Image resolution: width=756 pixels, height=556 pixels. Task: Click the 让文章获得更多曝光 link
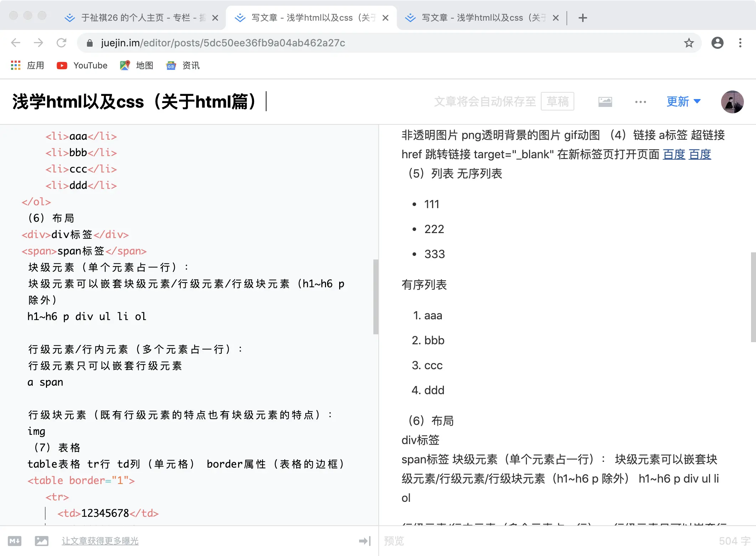click(x=100, y=541)
